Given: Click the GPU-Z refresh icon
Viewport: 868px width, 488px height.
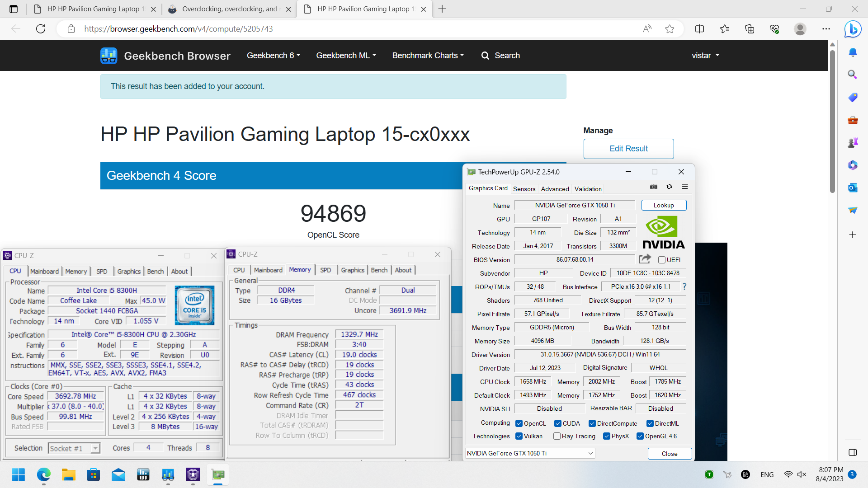Looking at the screenshot, I should tap(669, 187).
